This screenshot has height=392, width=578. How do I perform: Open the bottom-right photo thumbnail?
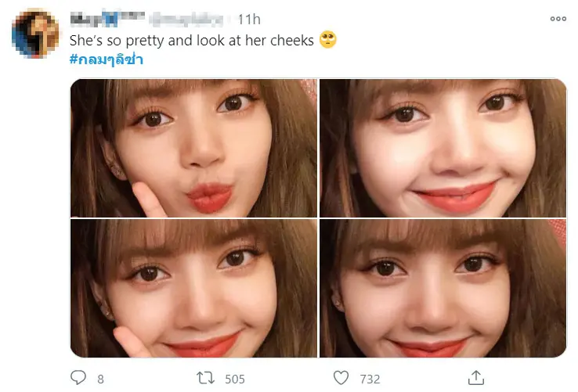pyautogui.click(x=442, y=288)
